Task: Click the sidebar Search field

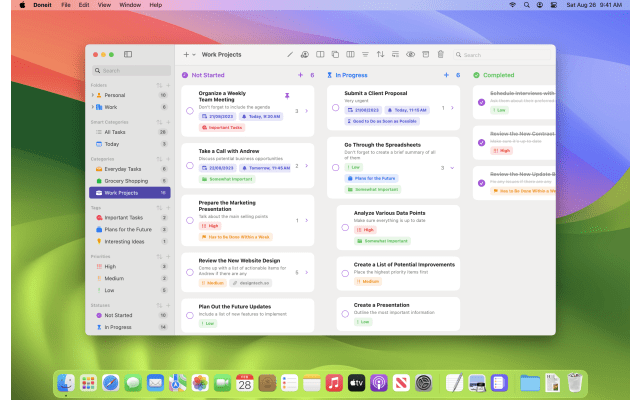Action: [x=131, y=71]
